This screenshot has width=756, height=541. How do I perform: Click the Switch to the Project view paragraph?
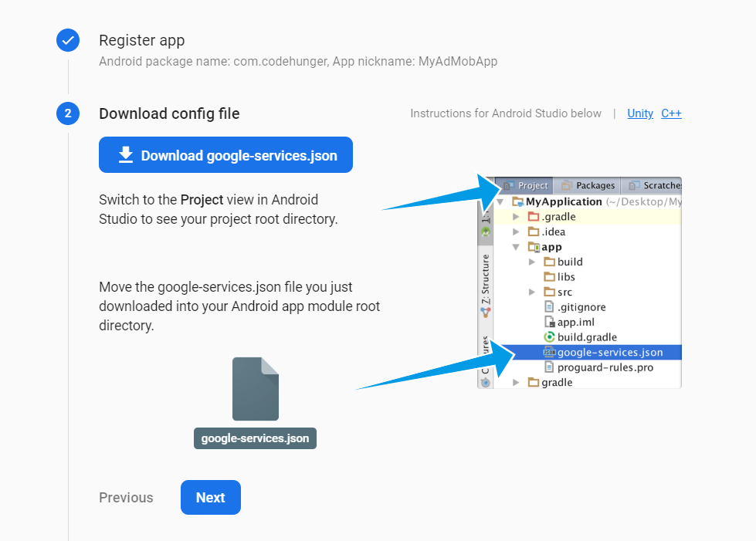[219, 209]
